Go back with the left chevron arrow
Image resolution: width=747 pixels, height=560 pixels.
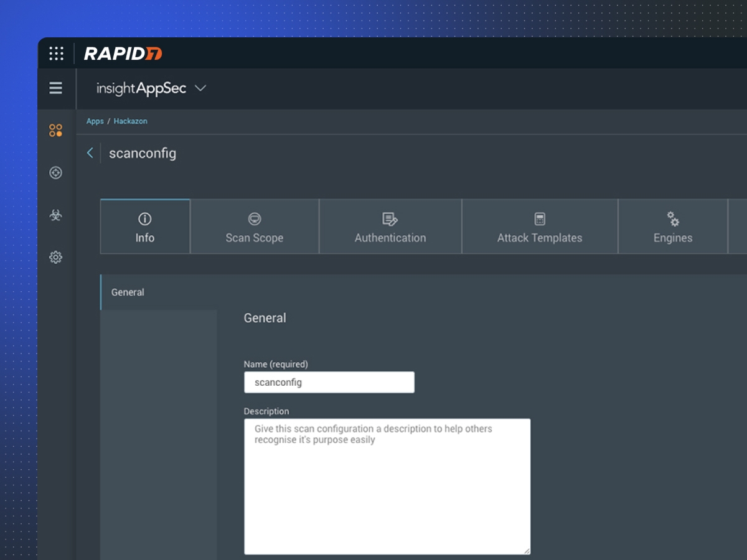click(x=90, y=153)
